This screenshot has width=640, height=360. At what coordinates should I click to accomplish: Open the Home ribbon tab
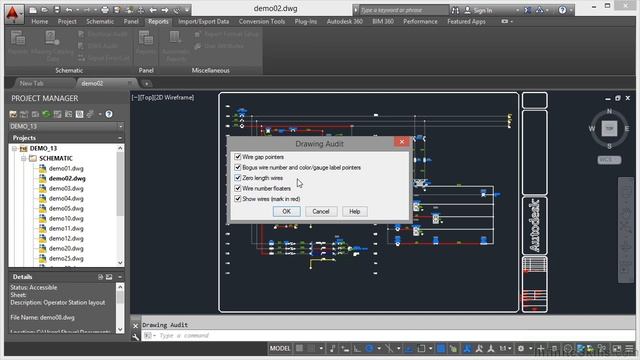(x=40, y=22)
